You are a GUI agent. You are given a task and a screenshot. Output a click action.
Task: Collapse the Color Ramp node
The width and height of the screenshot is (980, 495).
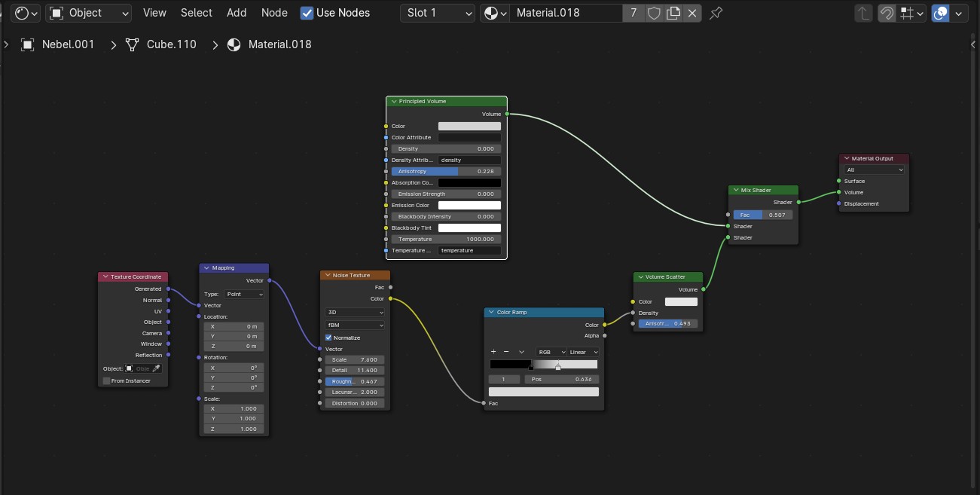491,312
